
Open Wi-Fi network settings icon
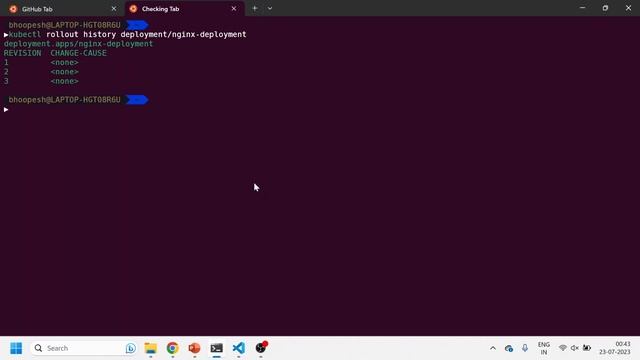[x=563, y=348]
